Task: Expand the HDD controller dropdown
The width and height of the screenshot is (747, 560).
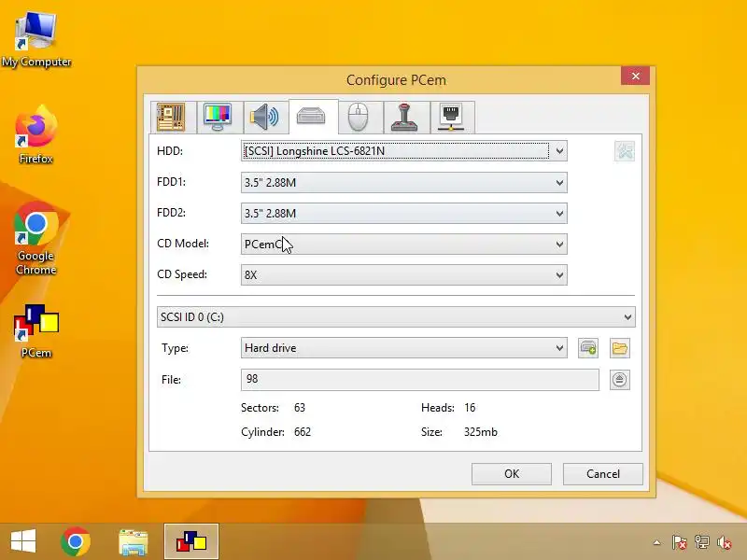Action: (404, 151)
